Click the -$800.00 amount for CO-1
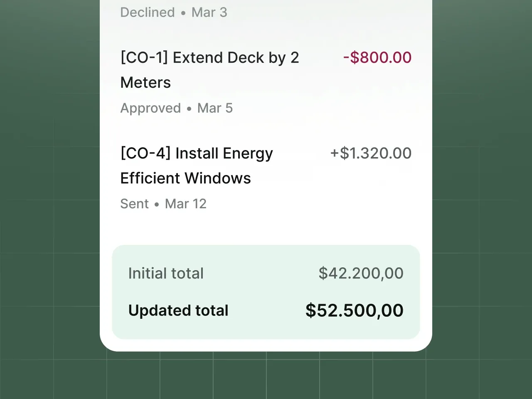 [x=377, y=57]
